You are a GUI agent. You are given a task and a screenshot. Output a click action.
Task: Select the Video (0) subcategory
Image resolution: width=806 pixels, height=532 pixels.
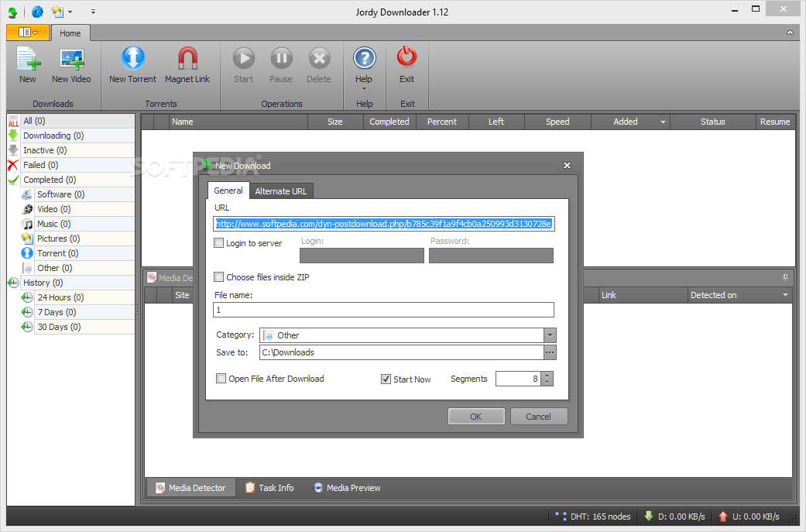77,209
